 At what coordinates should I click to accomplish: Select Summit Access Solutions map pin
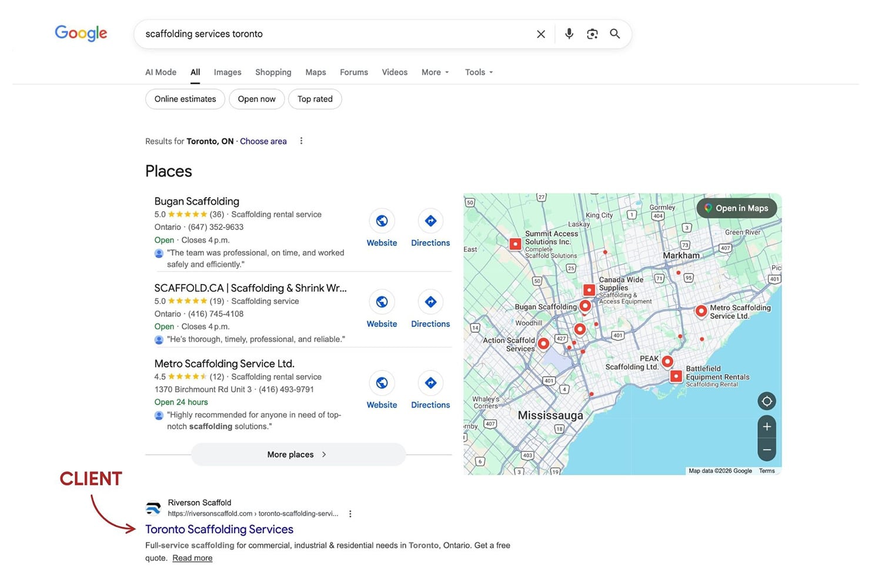[515, 243]
